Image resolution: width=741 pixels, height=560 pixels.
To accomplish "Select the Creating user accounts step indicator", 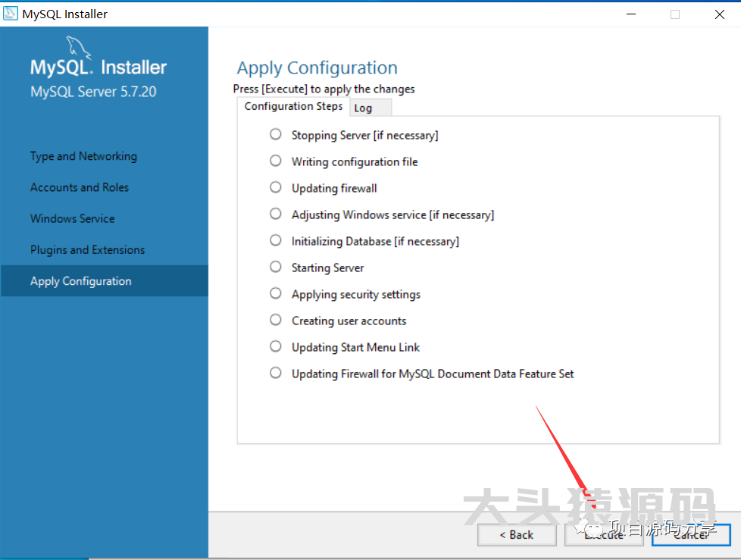I will pos(276,320).
